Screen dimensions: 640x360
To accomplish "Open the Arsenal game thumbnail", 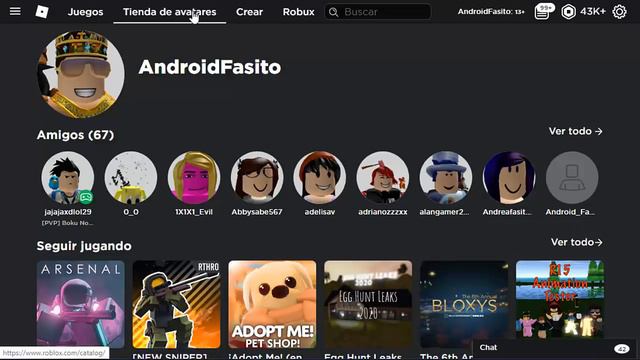I will point(80,304).
